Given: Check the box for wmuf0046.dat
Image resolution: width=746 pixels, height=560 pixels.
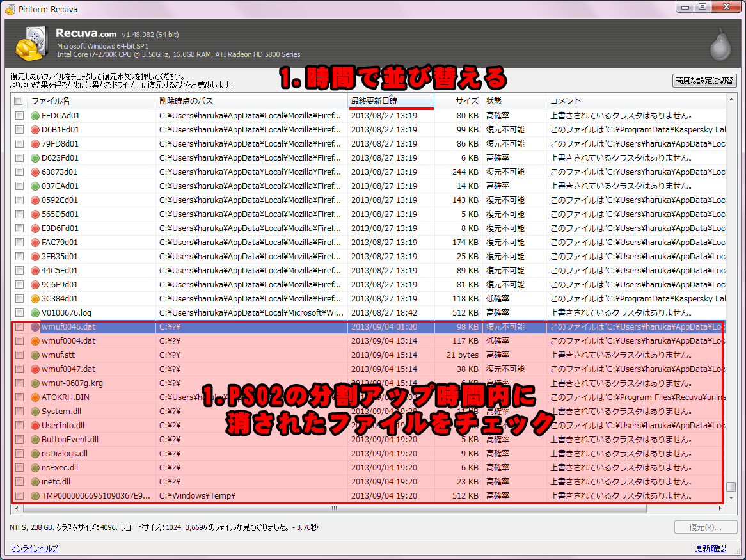Looking at the screenshot, I should pos(19,327).
